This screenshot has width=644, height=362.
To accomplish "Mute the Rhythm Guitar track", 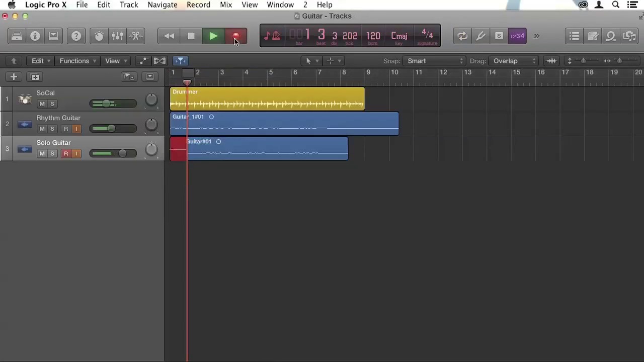I will point(42,129).
